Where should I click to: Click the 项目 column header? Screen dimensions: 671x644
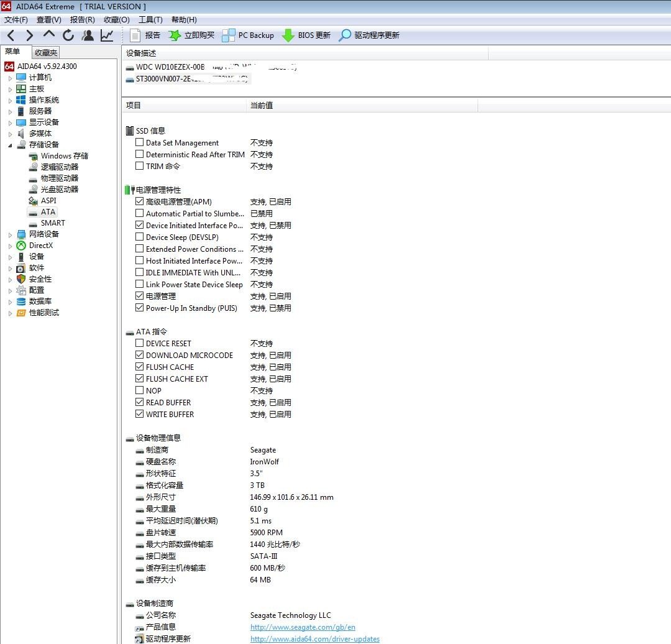(184, 105)
